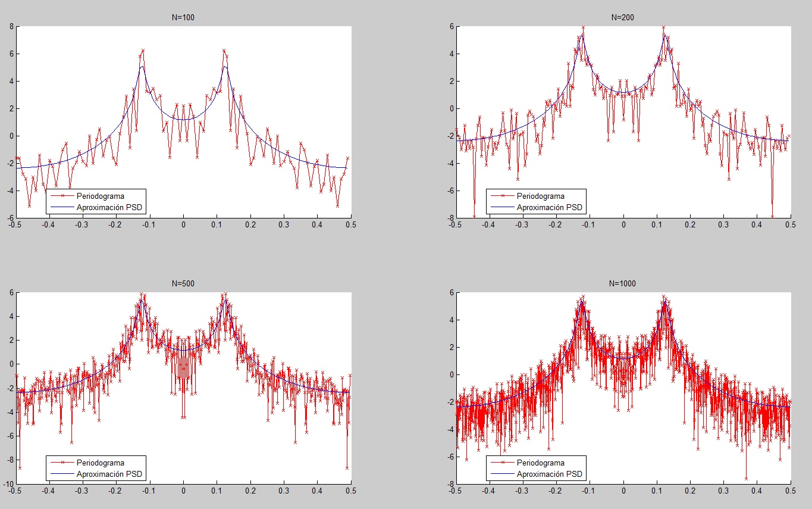Click the N=100 subplot title
This screenshot has width=812, height=509.
[x=183, y=17]
